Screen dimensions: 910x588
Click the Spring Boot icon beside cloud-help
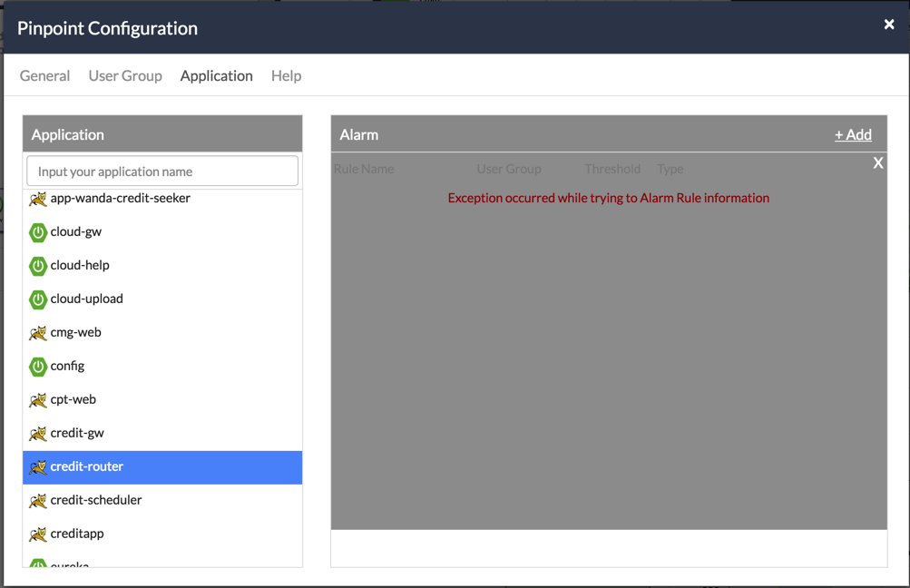click(x=38, y=267)
